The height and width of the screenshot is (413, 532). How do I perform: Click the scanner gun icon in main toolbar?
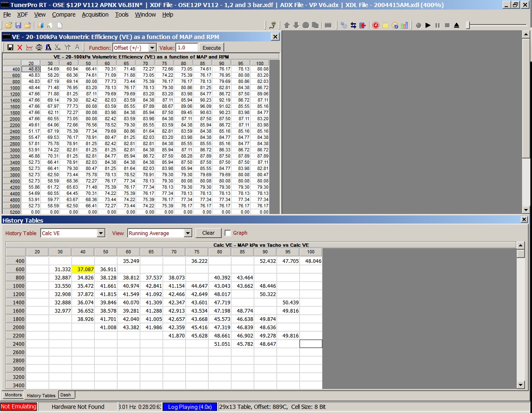coord(273,25)
